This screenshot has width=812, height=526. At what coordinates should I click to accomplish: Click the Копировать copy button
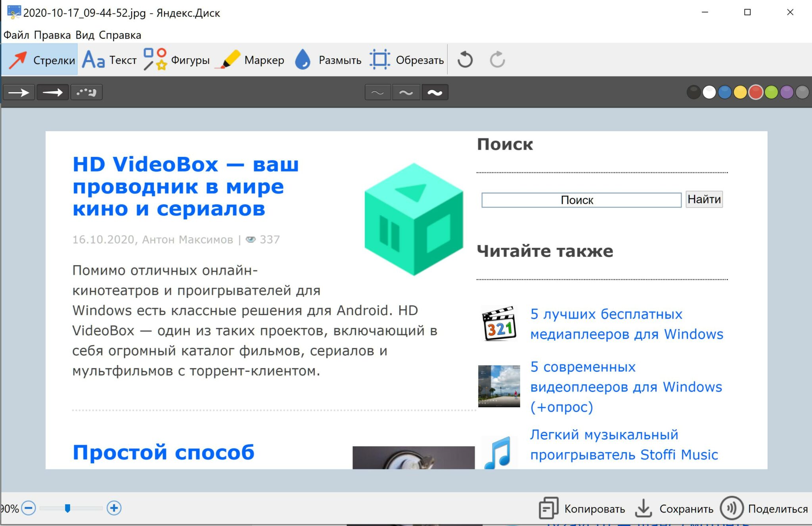pos(582,508)
